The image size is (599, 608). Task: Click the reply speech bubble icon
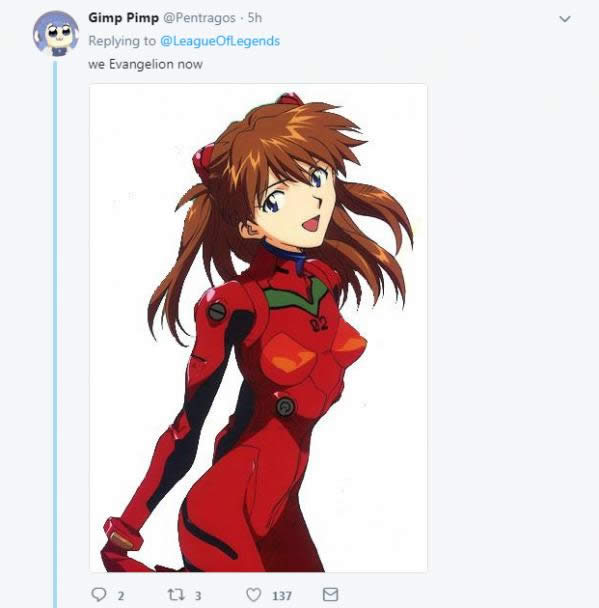click(98, 594)
